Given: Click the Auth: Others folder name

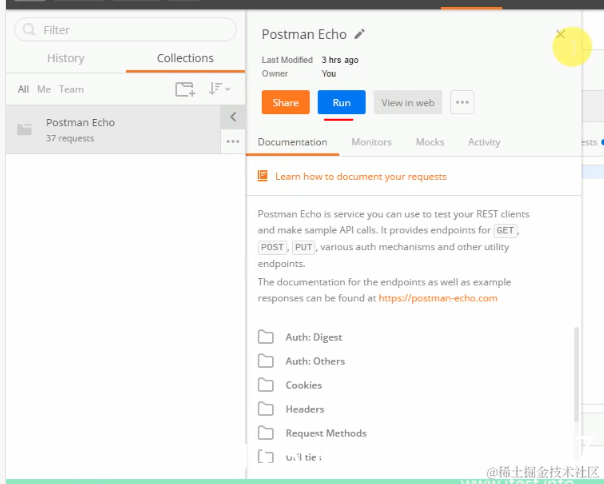Looking at the screenshot, I should pos(315,361).
